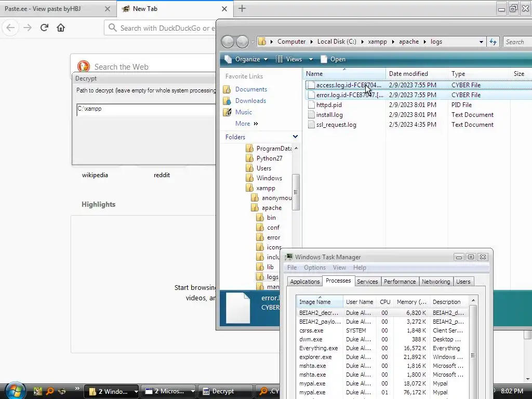Click Explorer refresh button beside address bar
The image size is (532, 399).
(x=493, y=42)
